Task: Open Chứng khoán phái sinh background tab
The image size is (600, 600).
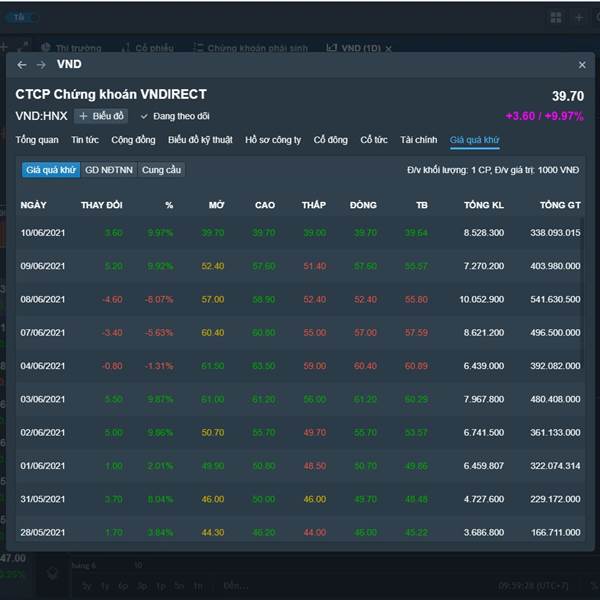Action: 251,48
